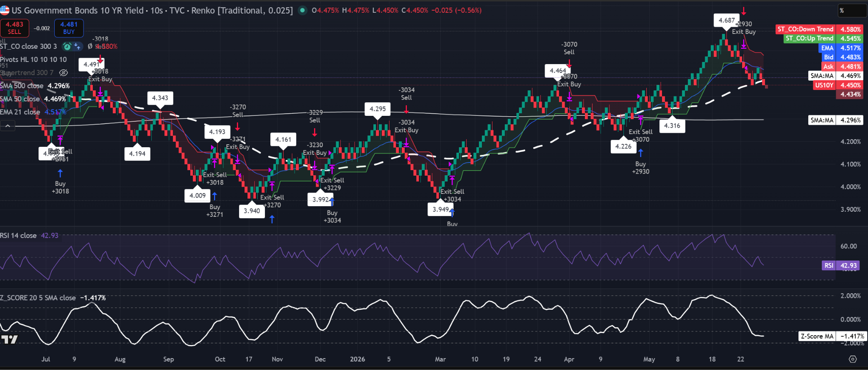Collapse the indicator legend with the chevron
Viewport: 868px width, 370px height.
tap(8, 126)
